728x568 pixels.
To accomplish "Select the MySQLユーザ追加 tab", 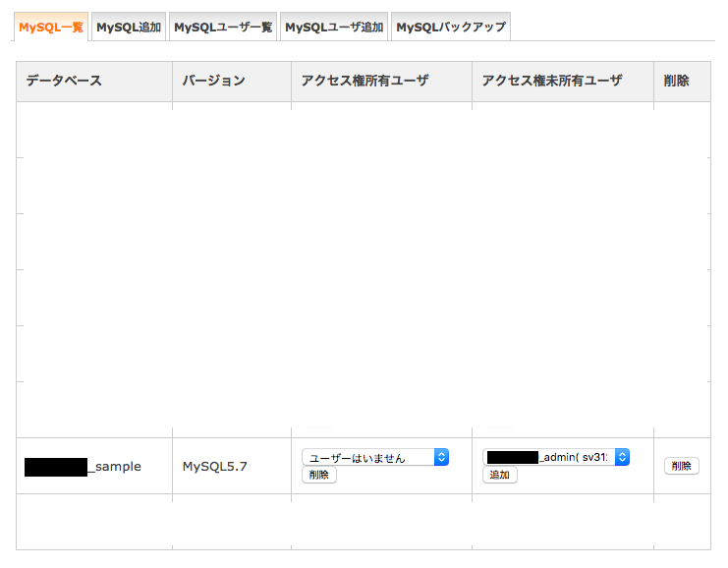I will pyautogui.click(x=334, y=28).
